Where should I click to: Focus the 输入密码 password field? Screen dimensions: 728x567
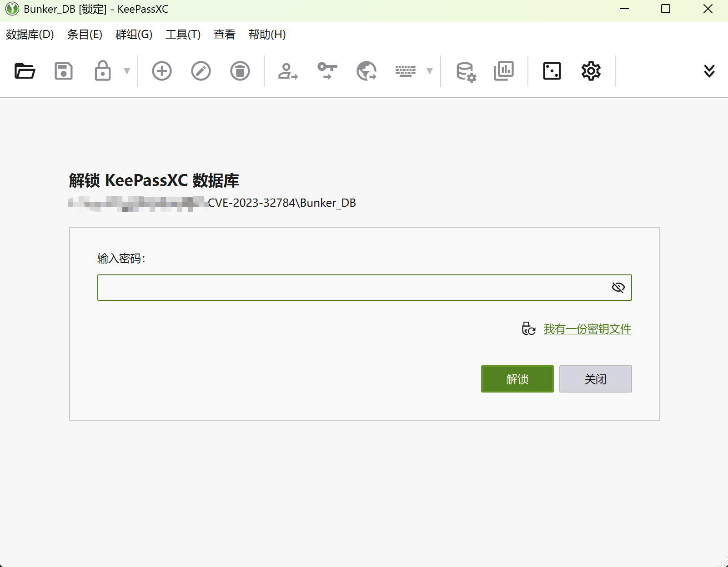click(x=364, y=288)
